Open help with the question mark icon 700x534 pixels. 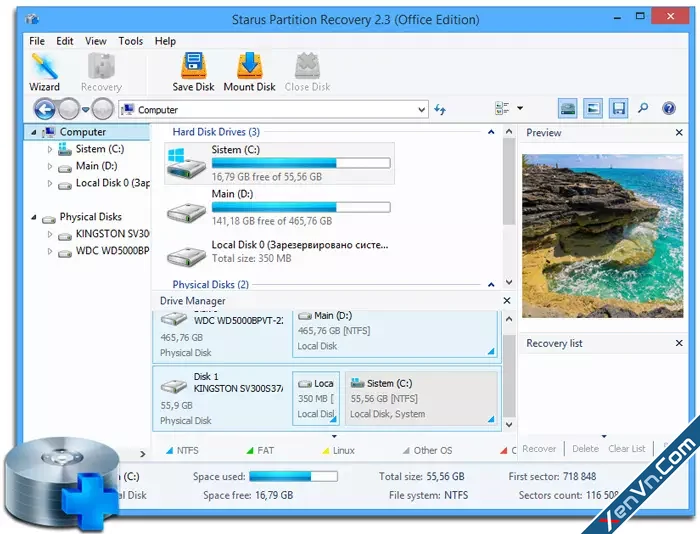(x=669, y=108)
